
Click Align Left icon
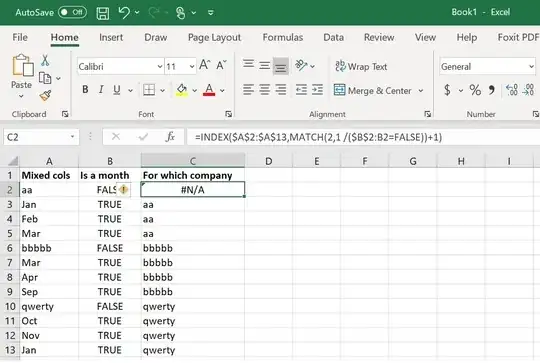[248, 90]
